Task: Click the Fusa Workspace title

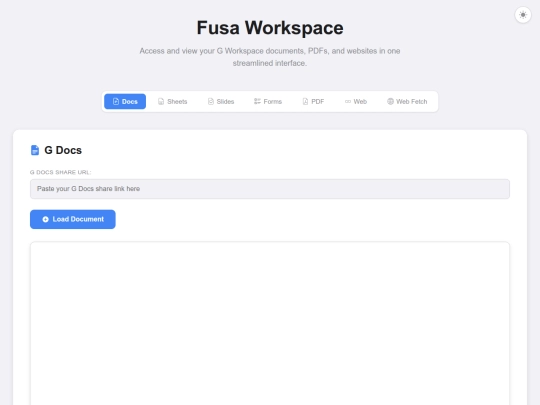Action: pos(270,28)
